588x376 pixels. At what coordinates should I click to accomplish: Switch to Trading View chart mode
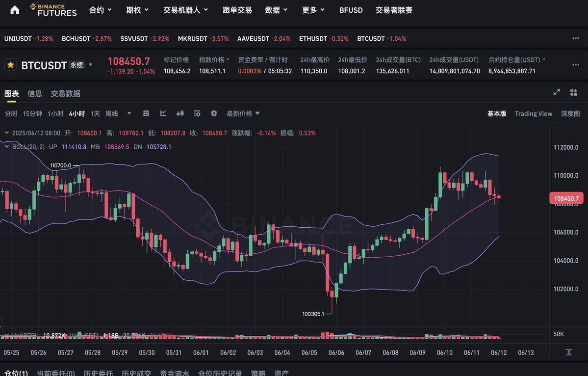tap(533, 114)
